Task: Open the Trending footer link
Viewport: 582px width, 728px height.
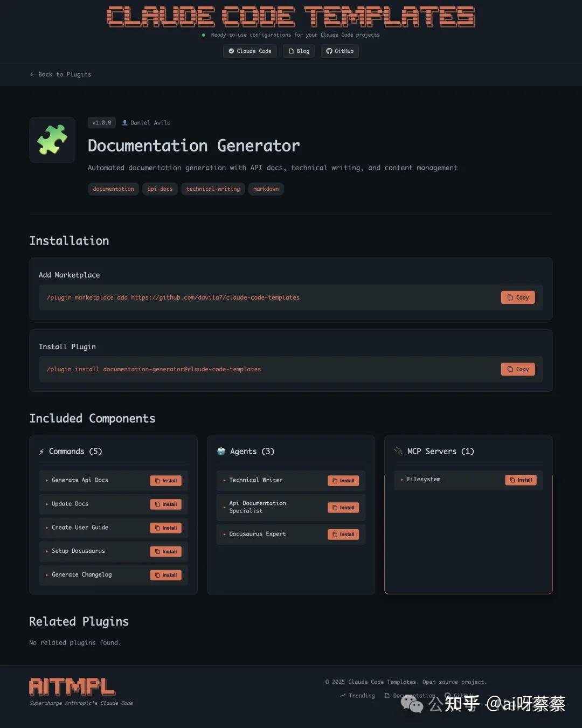Action: pos(357,696)
